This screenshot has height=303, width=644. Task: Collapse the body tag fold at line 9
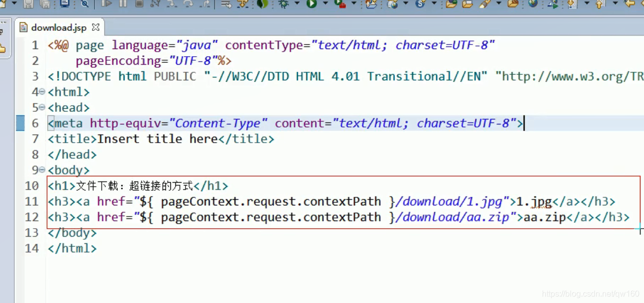[x=42, y=170]
